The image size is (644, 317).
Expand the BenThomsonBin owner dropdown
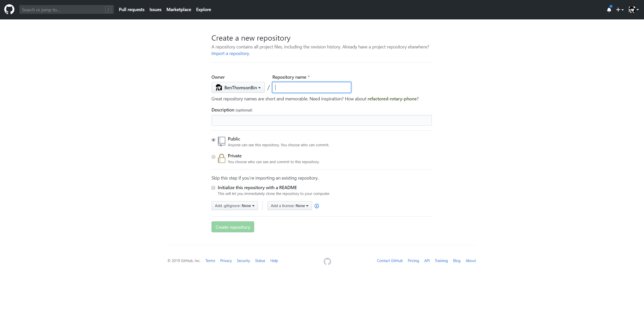coord(238,87)
